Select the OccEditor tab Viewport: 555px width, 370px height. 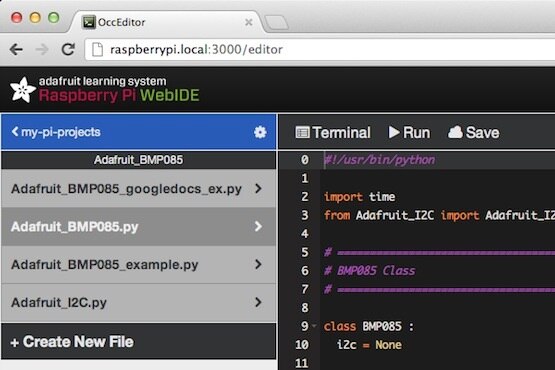pyautogui.click(x=166, y=22)
